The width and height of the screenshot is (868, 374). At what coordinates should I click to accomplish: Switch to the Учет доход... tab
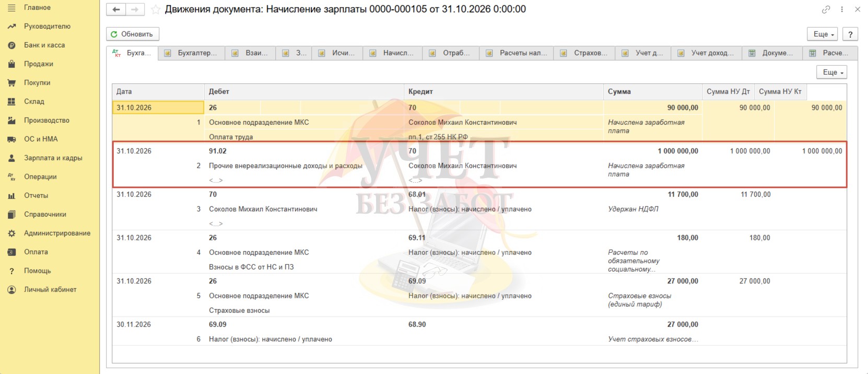[x=706, y=53]
